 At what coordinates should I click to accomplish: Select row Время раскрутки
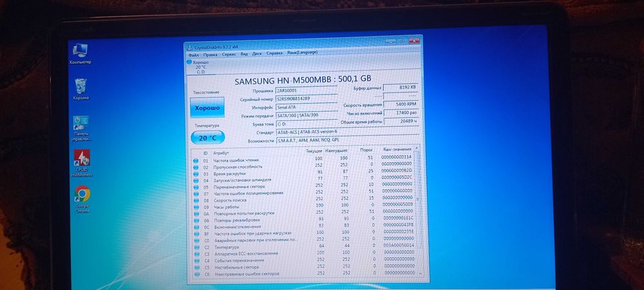point(303,173)
